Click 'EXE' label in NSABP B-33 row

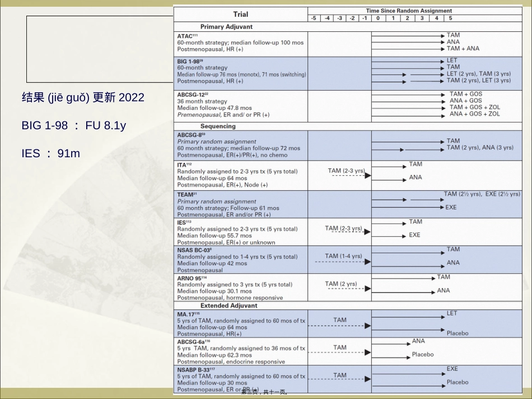pyautogui.click(x=452, y=369)
